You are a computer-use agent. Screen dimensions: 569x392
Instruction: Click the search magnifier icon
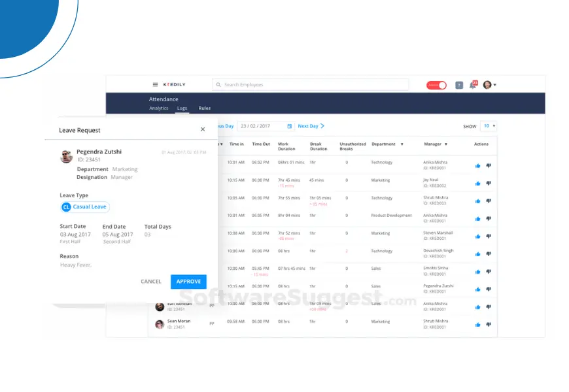[x=218, y=84]
